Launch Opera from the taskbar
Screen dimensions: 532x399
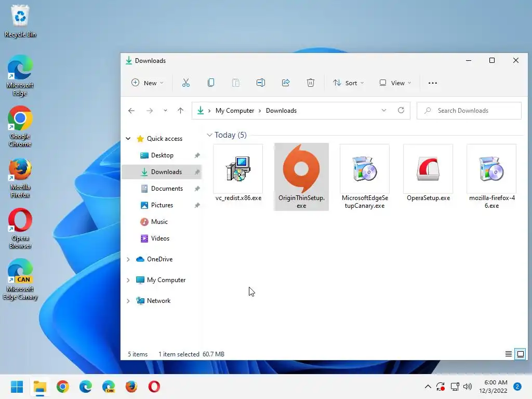coord(154,387)
